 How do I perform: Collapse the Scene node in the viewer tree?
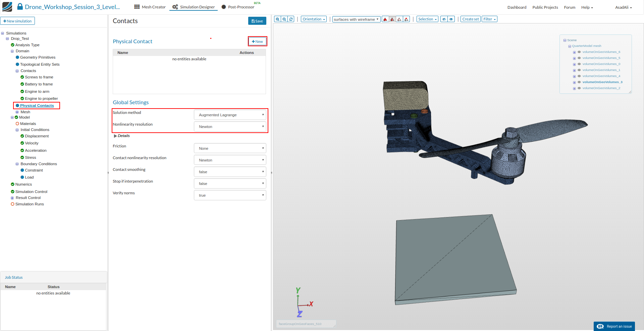pos(565,40)
